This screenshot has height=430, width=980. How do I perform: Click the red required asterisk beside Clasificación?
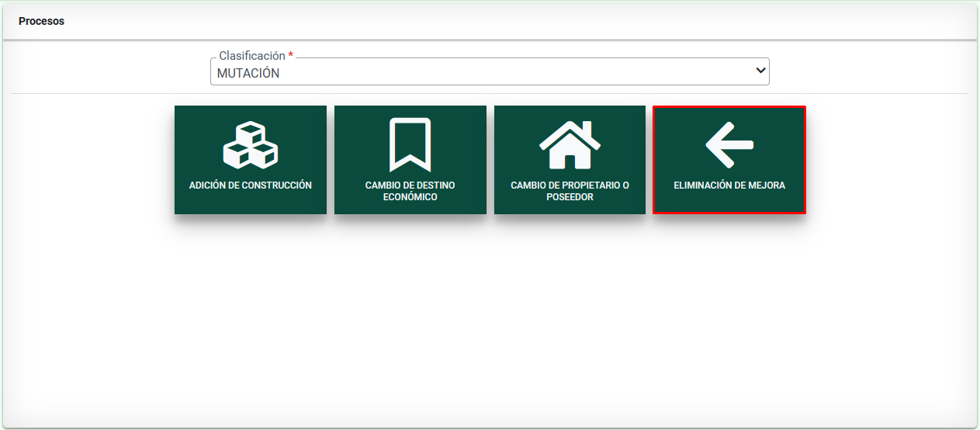coord(291,56)
